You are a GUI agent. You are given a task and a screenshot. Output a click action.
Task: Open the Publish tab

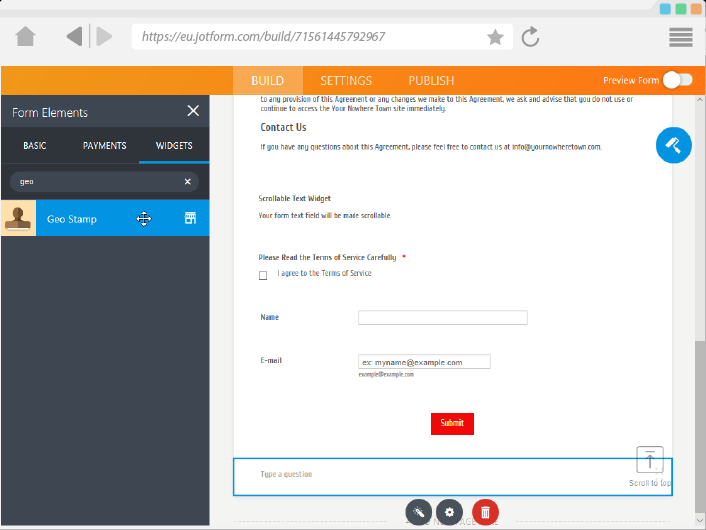point(431,80)
